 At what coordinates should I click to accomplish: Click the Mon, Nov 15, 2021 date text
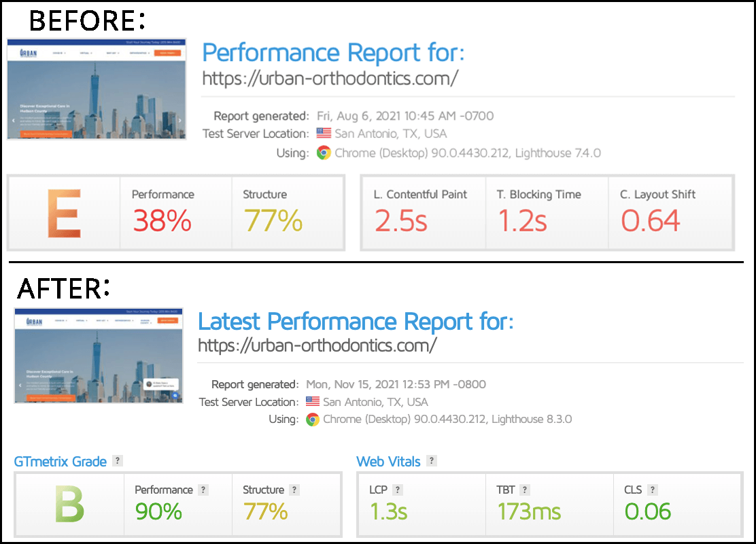point(396,384)
